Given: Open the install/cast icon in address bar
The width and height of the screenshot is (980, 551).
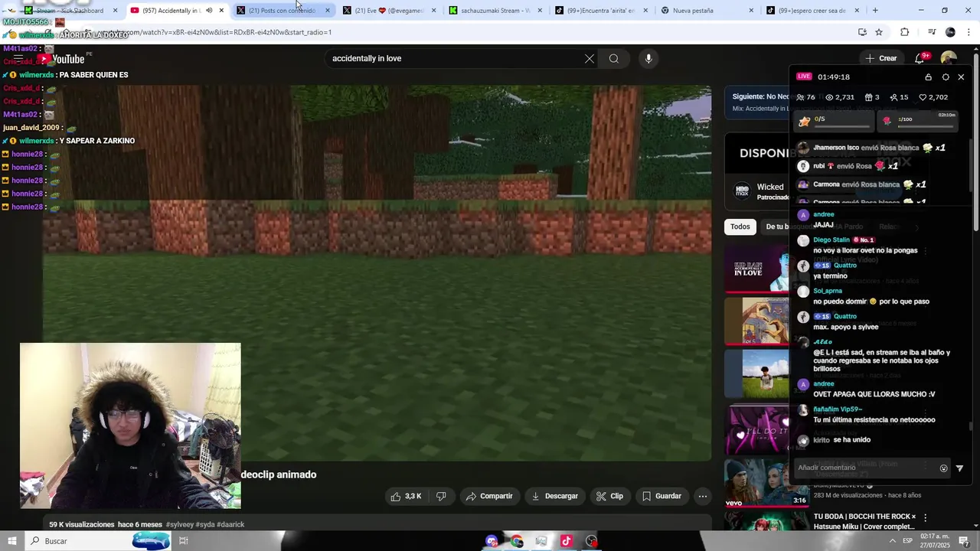Looking at the screenshot, I should click(x=862, y=32).
